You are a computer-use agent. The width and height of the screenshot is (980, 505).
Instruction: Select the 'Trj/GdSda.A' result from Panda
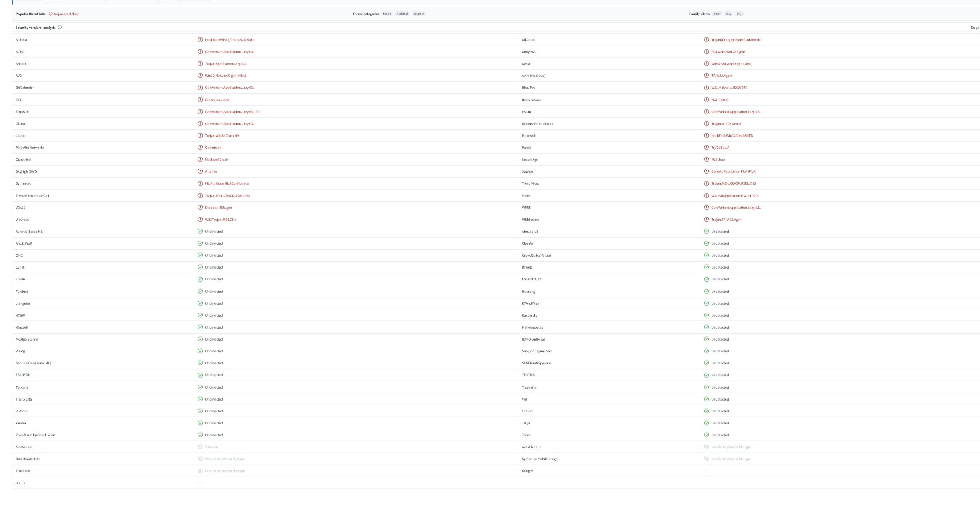click(720, 148)
